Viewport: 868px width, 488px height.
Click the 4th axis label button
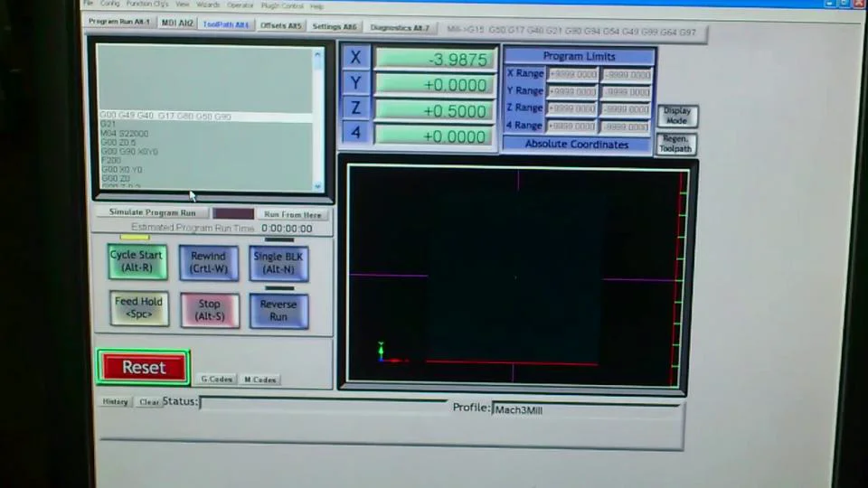355,134
